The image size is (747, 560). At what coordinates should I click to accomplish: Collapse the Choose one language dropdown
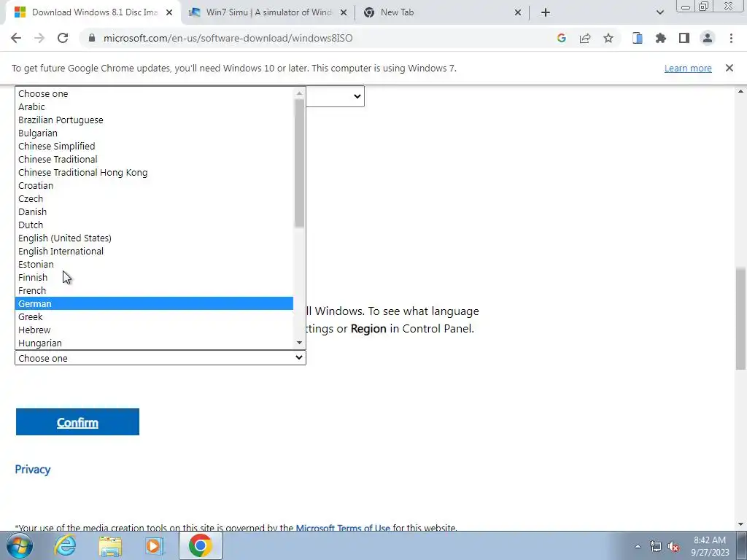coord(160,358)
